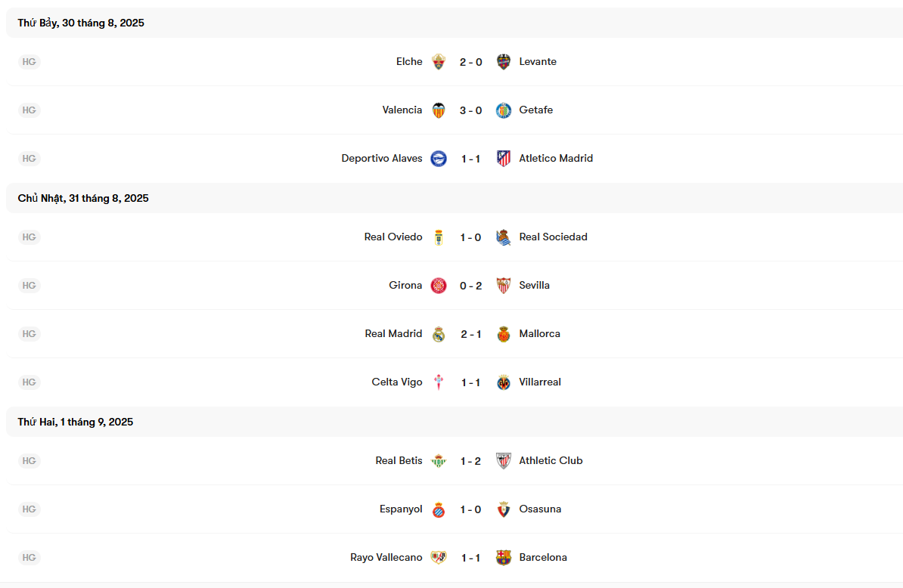This screenshot has width=903, height=588.
Task: Click HG badge on Rayo Vallecano row
Action: point(29,558)
